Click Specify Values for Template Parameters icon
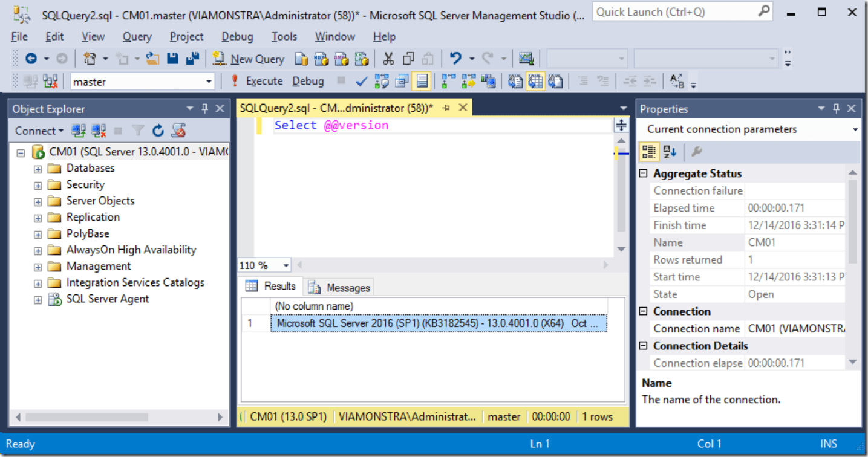The width and height of the screenshot is (868, 457). click(676, 81)
